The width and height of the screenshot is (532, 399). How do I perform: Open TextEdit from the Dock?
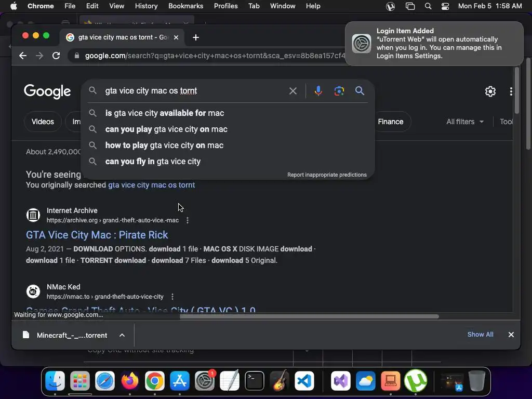click(x=229, y=381)
